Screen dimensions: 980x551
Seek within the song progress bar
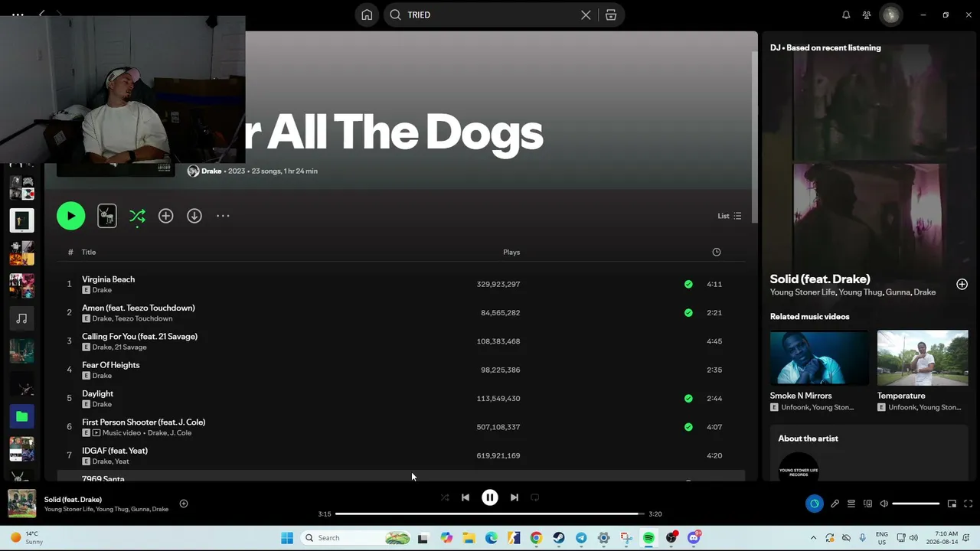click(490, 514)
